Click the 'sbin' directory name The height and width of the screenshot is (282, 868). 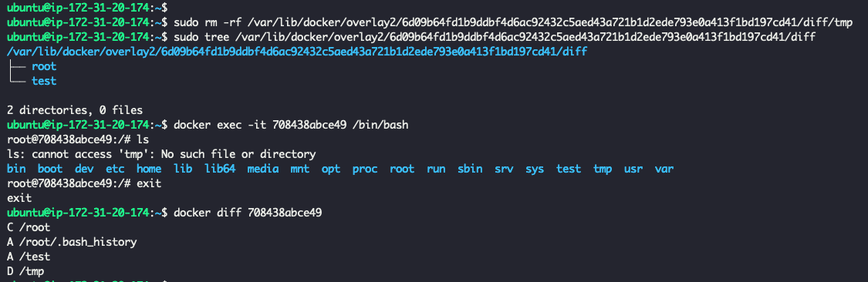coord(470,169)
